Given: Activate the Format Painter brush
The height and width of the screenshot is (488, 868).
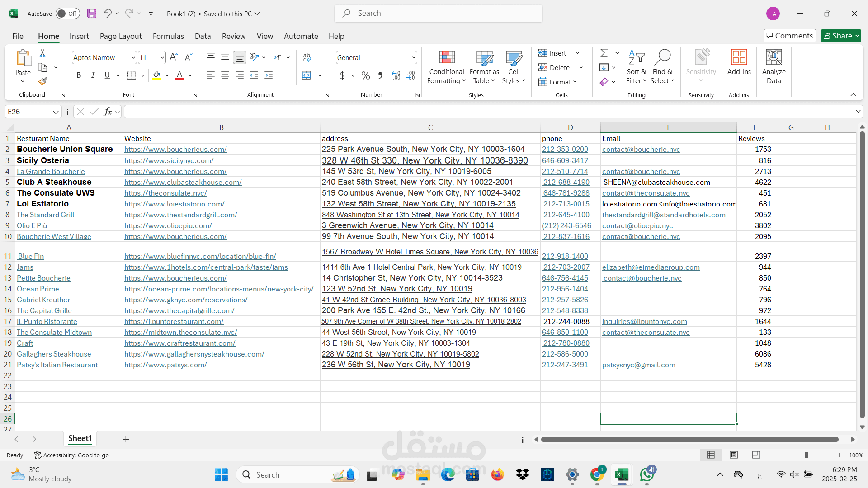Looking at the screenshot, I should click(42, 82).
